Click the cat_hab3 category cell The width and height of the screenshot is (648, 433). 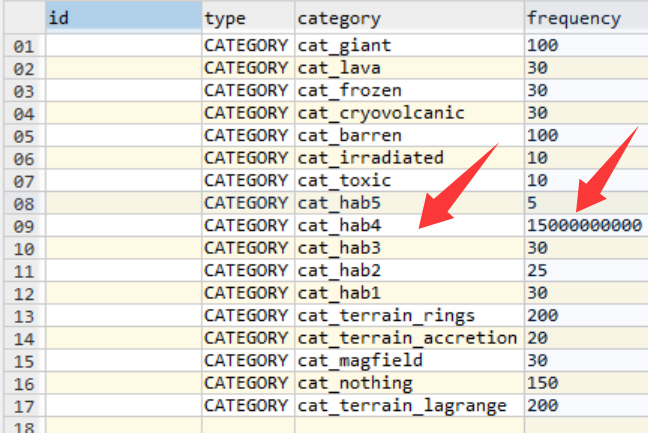tap(410, 248)
